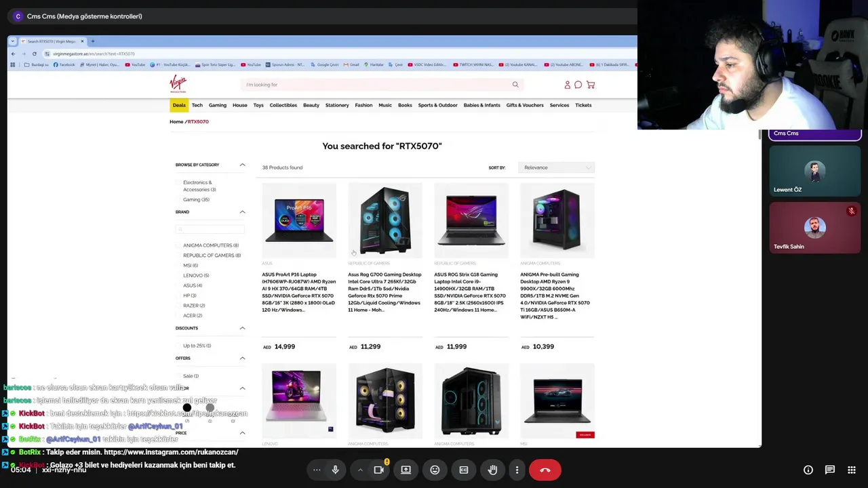Open the Gmail bookmark
The image size is (868, 488).
click(x=352, y=65)
